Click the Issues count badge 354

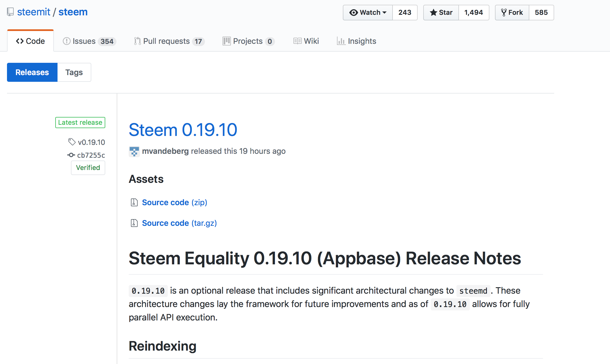(x=107, y=41)
